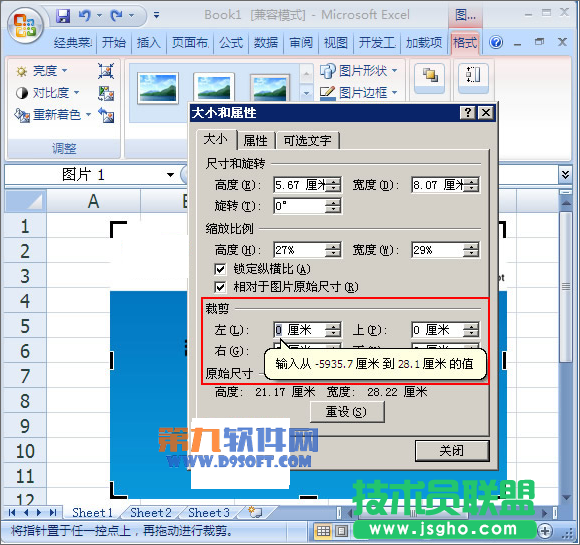580x545 pixels.
Task: Click the 关闭 close button
Action: pyautogui.click(x=452, y=451)
